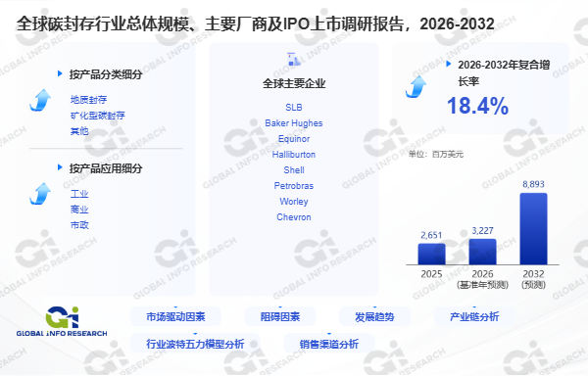Image resolution: width=588 pixels, height=376 pixels.
Task: Click the blue arrow icon beside 复合增长率
Action: pyautogui.click(x=416, y=87)
